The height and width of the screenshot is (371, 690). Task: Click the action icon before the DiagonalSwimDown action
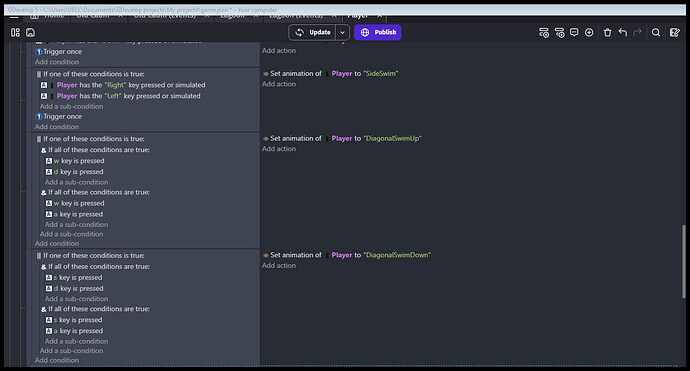tap(266, 255)
